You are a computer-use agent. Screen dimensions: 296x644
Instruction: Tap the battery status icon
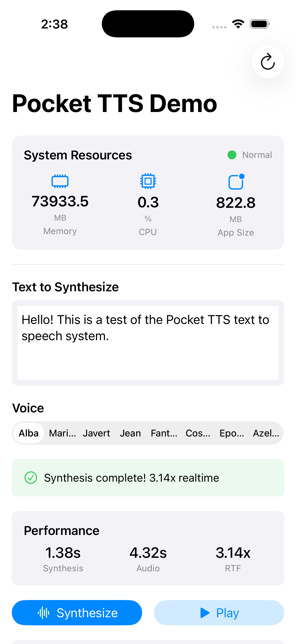pos(260,24)
